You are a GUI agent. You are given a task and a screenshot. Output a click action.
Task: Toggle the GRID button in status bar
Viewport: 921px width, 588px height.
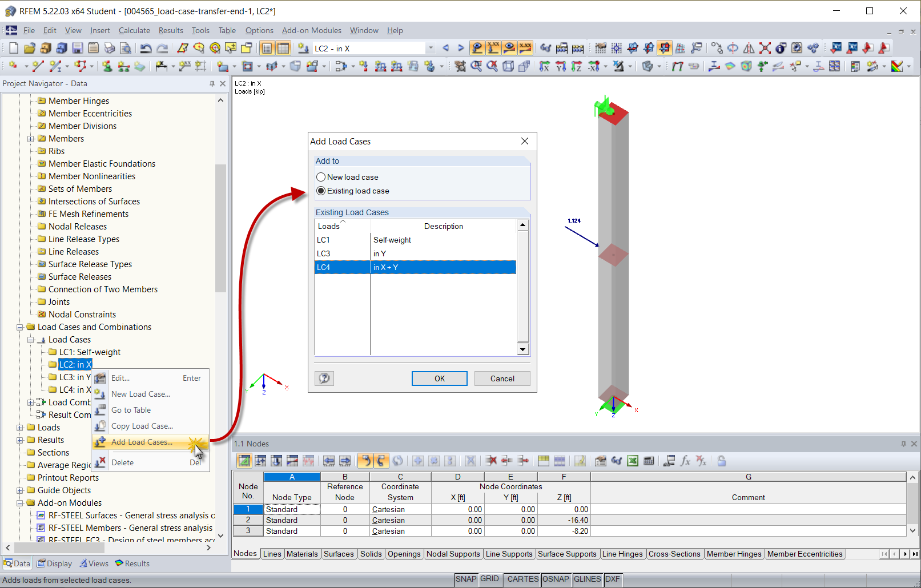pyautogui.click(x=490, y=579)
